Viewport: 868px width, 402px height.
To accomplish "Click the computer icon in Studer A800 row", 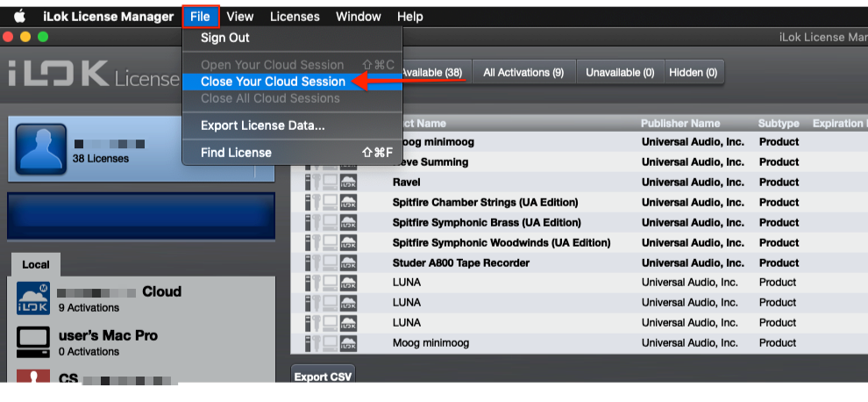I will pos(331,262).
